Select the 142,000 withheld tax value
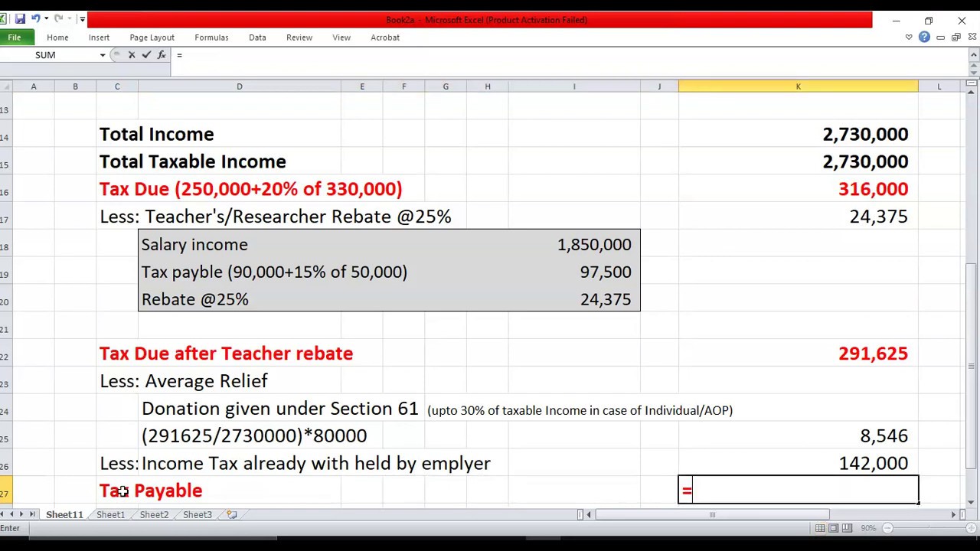980x551 pixels. (873, 464)
